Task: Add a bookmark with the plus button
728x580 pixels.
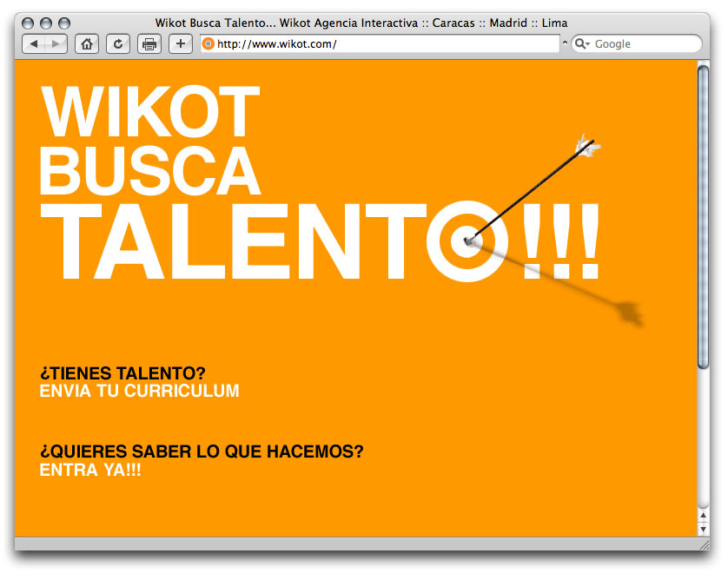Action: (x=181, y=44)
